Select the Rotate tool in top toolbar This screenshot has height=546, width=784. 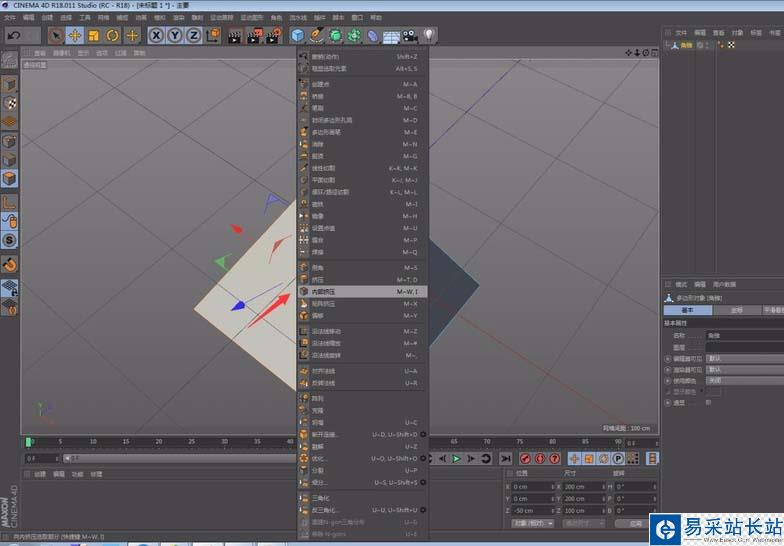click(112, 36)
